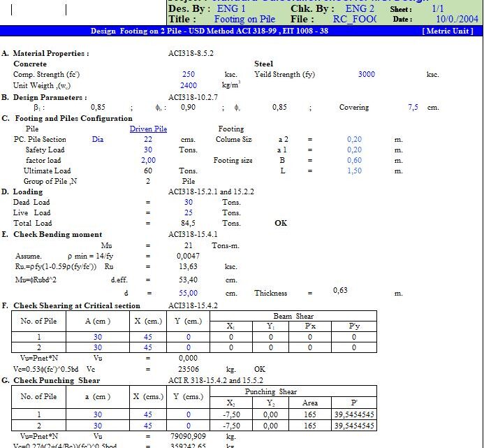This screenshot has width=484, height=448.
Task: Click the phi value 0,90
Action: [188, 107]
